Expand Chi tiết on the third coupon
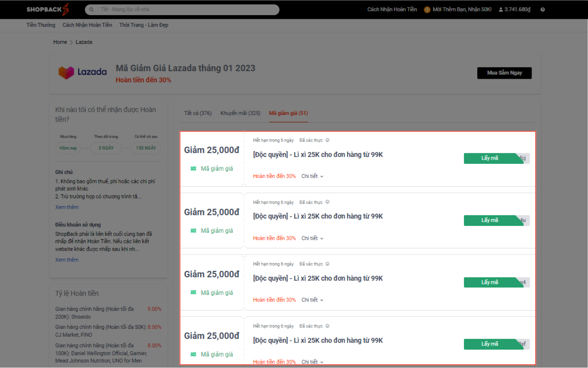 312,300
